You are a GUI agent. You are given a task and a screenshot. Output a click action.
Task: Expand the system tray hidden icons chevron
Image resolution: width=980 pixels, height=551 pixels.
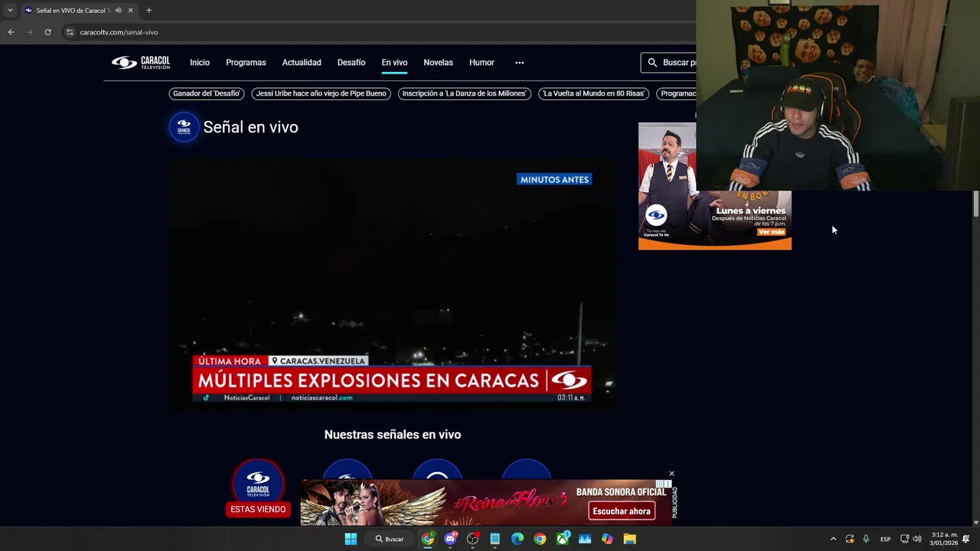[x=833, y=539]
